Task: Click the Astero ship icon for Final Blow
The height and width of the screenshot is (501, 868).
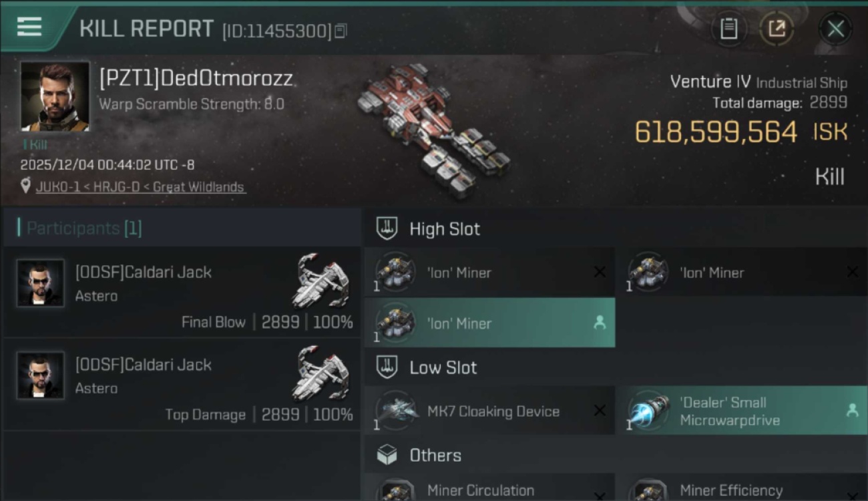Action: click(x=321, y=280)
